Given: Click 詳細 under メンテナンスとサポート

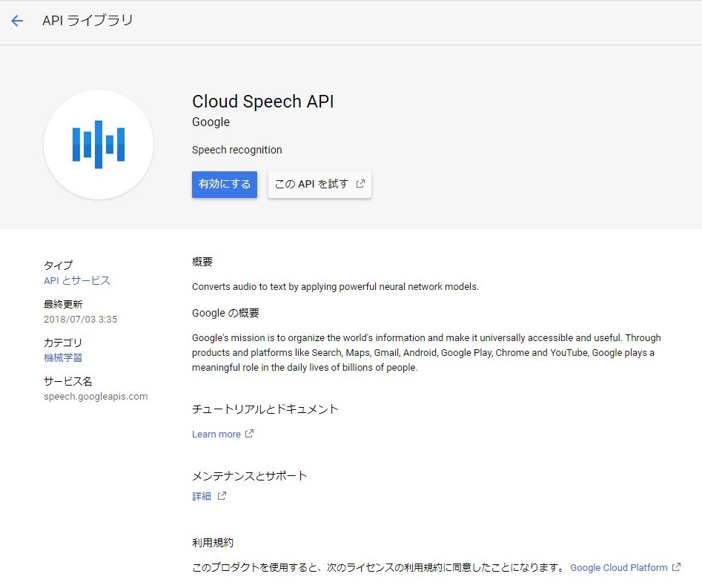Looking at the screenshot, I should [x=202, y=495].
